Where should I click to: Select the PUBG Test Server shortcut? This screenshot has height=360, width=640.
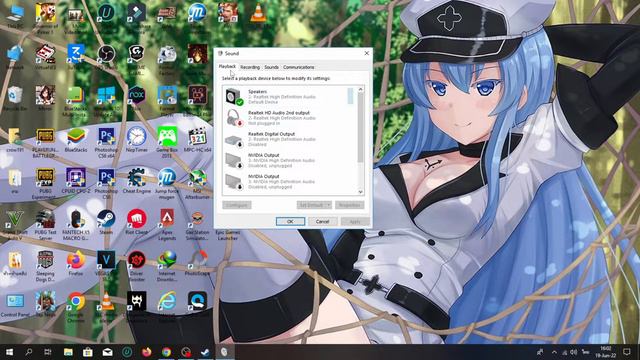45,224
